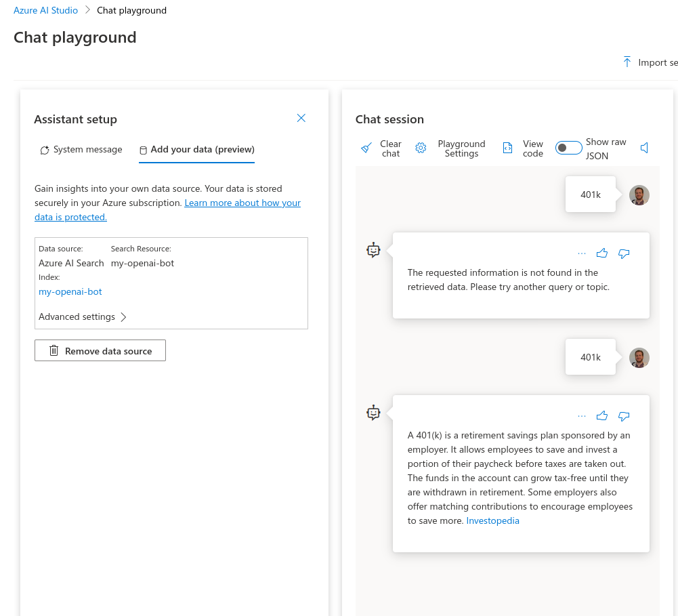The width and height of the screenshot is (678, 616).
Task: Click the 'requested information is not found' message text
Action: point(509,280)
